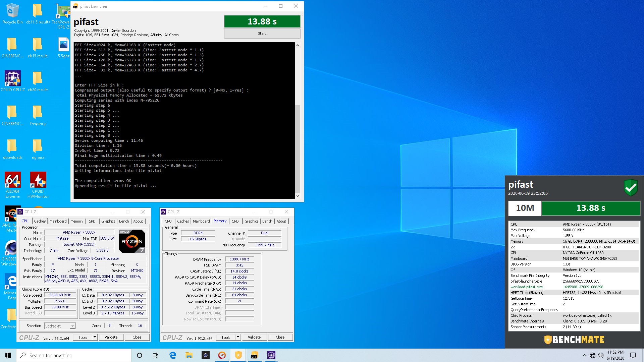Screen dimensions: 644x362
Task: Click Close in the left CPU-Z window
Action: tap(137, 337)
